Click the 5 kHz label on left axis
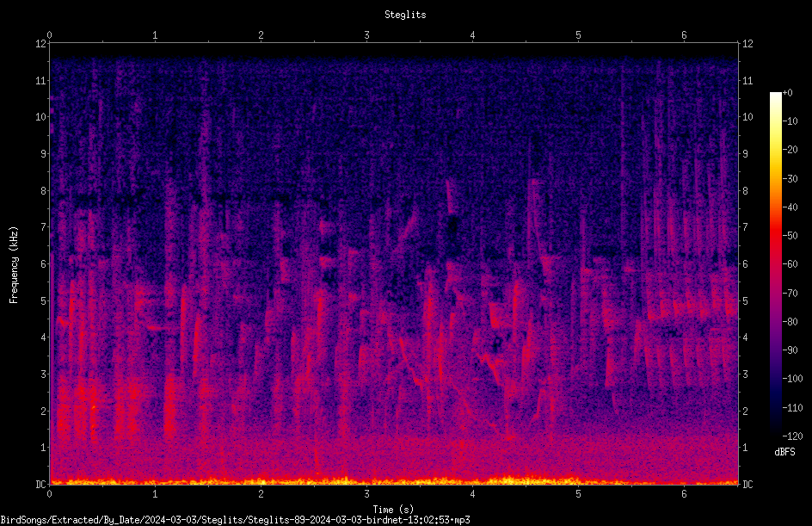This screenshot has width=812, height=526. point(44,301)
